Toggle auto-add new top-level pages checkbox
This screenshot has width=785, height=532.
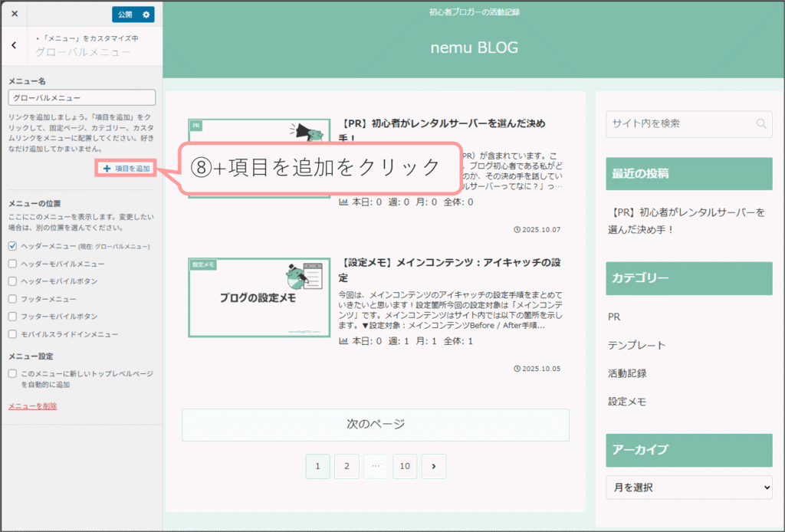pyautogui.click(x=12, y=373)
